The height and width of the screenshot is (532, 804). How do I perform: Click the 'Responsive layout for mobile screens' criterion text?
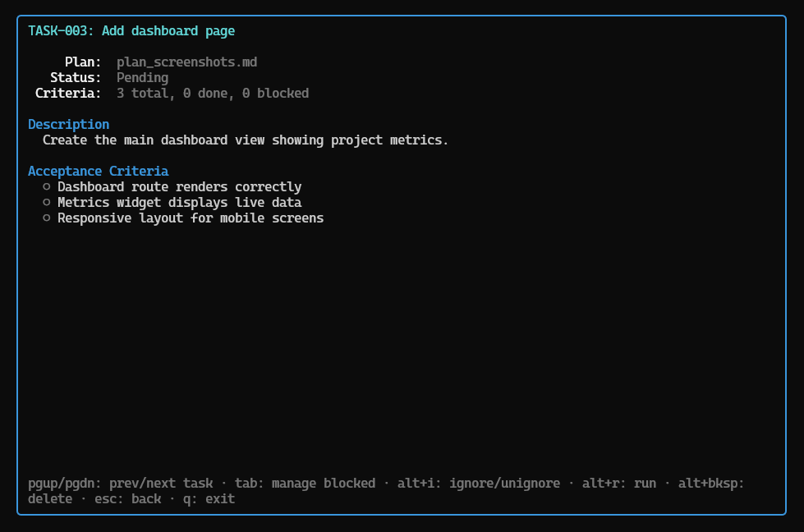191,218
